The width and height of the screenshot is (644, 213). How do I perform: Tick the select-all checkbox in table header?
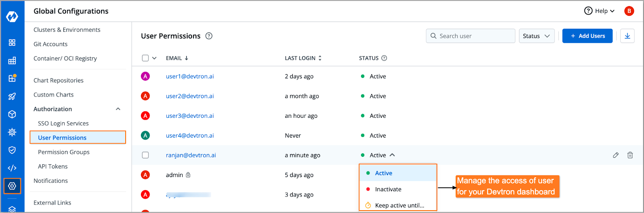[x=145, y=58]
